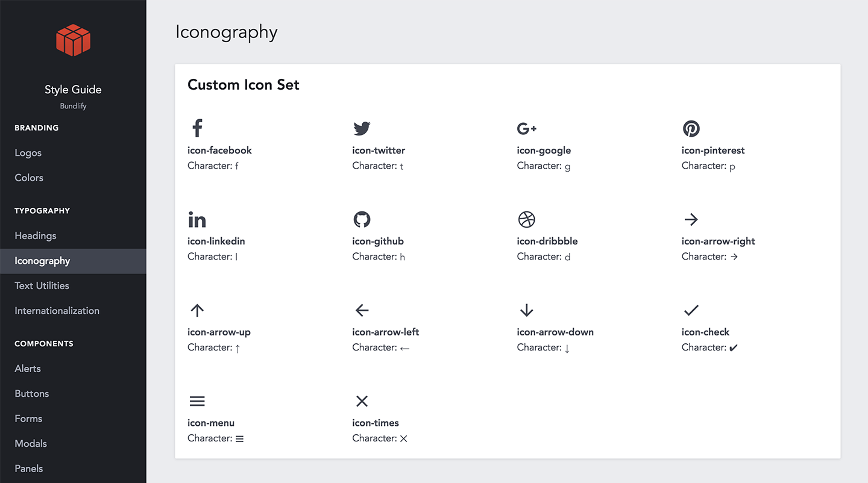Select the icon-menu hamburger glyph
This screenshot has height=483, width=868.
coord(197,400)
